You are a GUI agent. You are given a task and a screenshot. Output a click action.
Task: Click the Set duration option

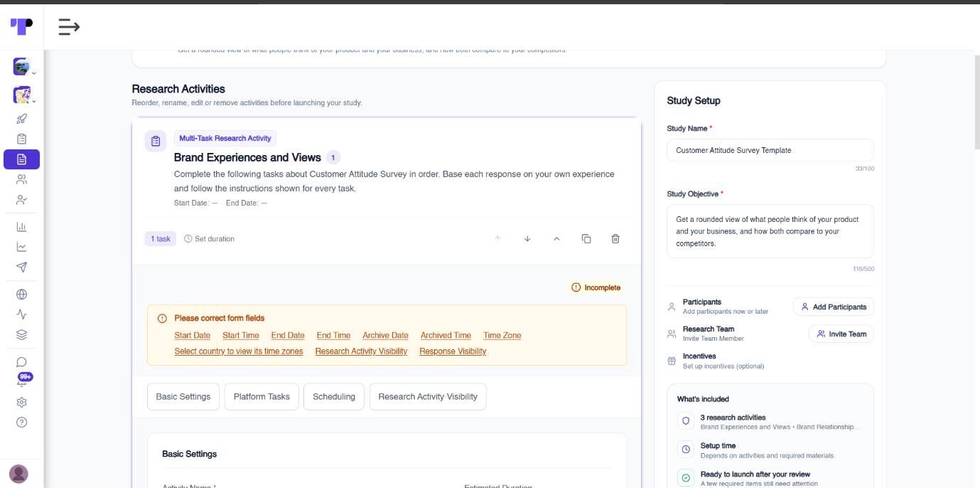tap(209, 239)
